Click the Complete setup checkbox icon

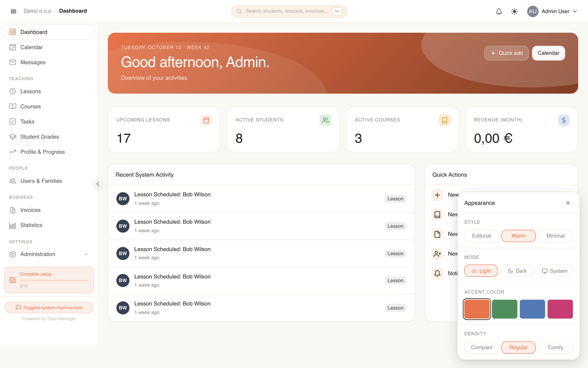point(13,280)
